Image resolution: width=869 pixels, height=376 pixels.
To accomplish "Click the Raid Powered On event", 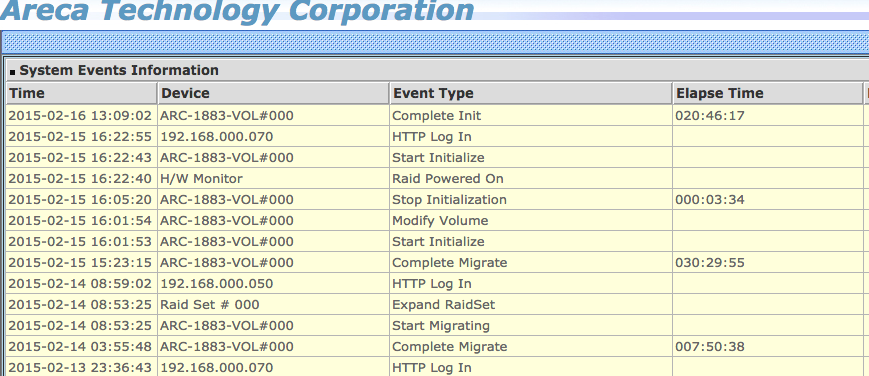I will click(x=448, y=179).
